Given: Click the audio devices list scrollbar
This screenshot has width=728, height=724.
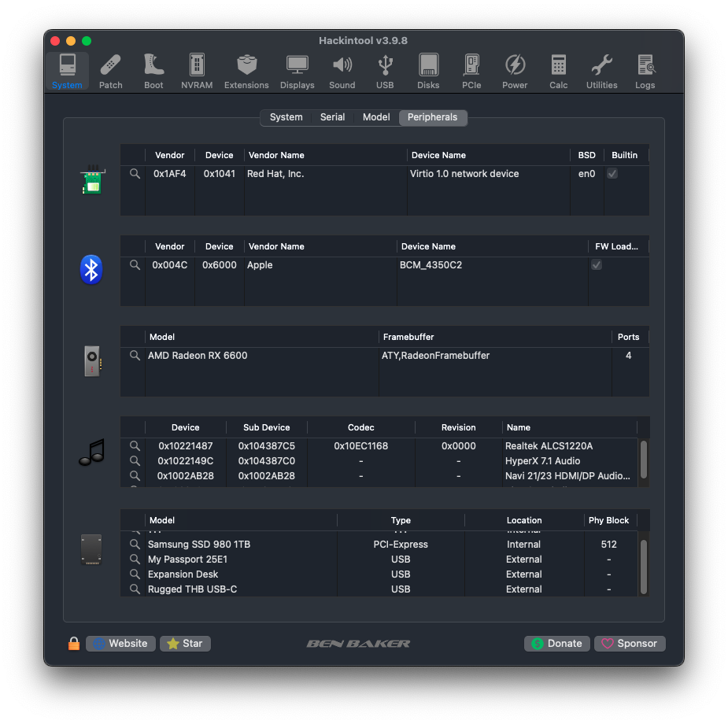Looking at the screenshot, I should (x=643, y=460).
